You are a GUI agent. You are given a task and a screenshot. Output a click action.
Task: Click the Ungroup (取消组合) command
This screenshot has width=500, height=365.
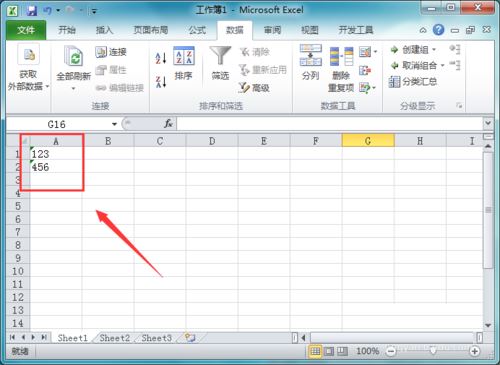coord(413,65)
